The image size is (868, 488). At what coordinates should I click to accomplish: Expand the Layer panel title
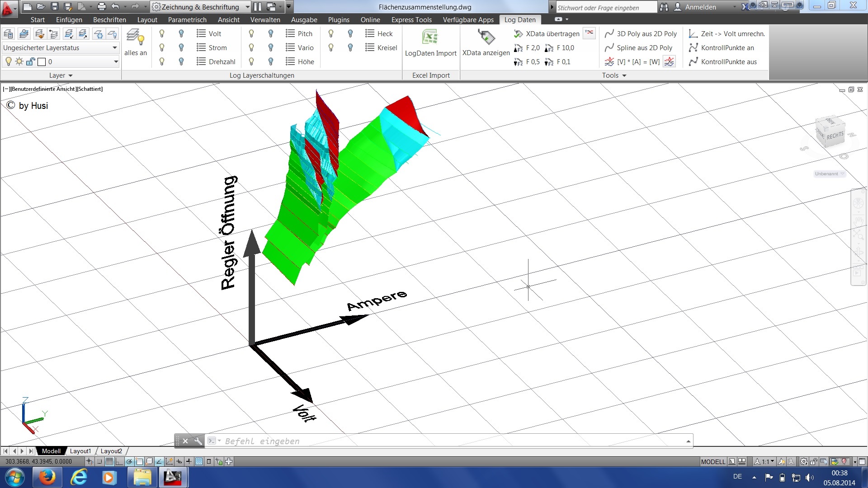click(x=61, y=75)
